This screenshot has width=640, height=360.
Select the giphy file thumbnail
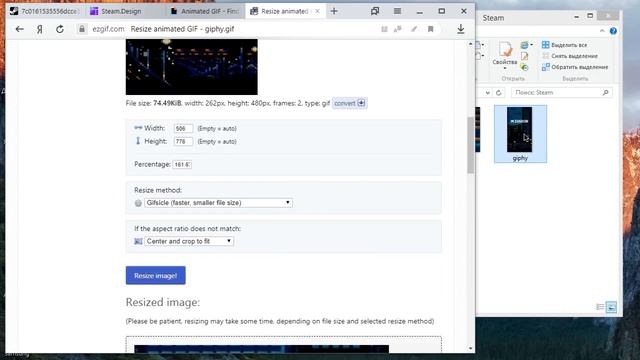(x=520, y=129)
